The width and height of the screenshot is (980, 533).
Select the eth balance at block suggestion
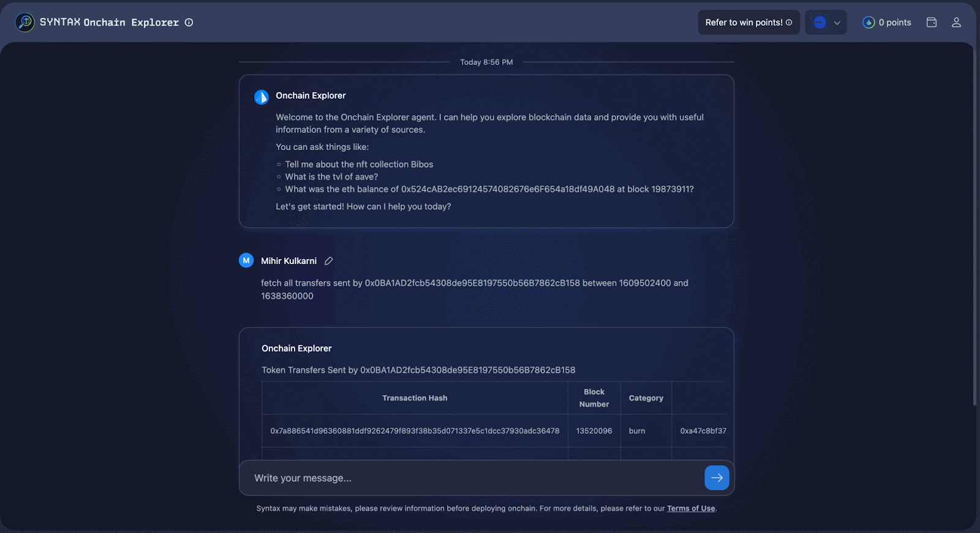[x=489, y=189]
